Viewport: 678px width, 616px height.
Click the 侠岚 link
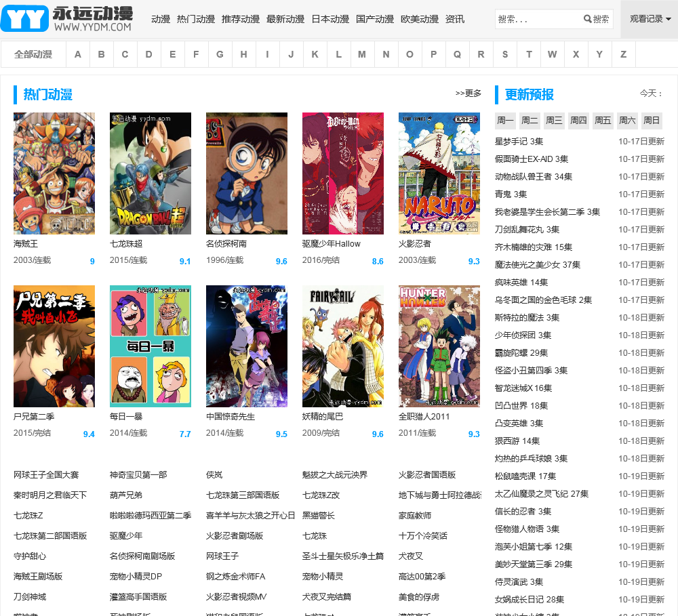(214, 475)
